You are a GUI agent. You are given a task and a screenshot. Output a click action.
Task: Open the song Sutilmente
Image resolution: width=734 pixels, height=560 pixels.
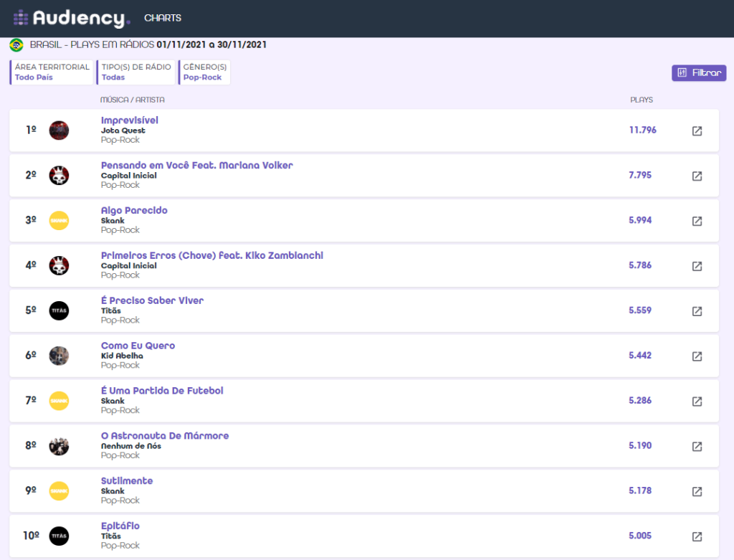pyautogui.click(x=127, y=480)
